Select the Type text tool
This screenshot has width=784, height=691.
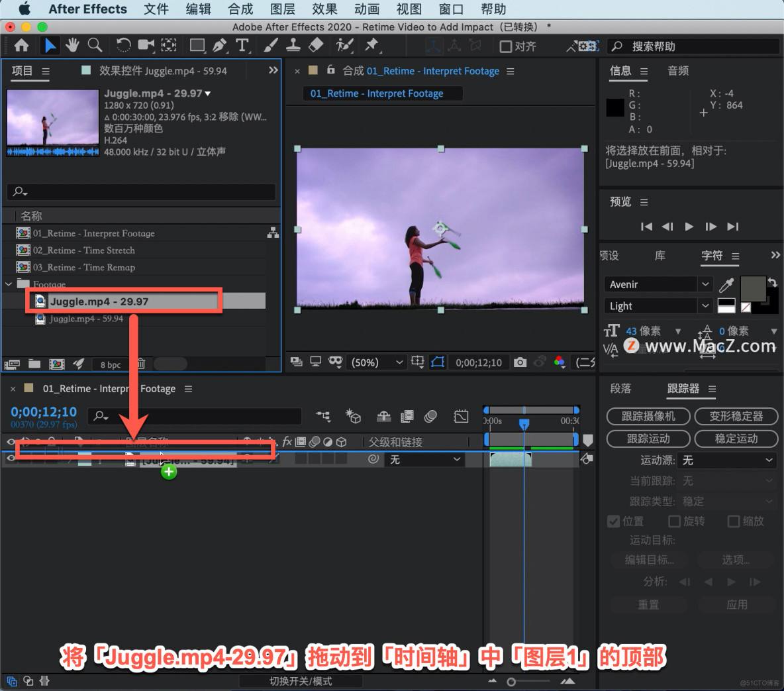click(242, 46)
